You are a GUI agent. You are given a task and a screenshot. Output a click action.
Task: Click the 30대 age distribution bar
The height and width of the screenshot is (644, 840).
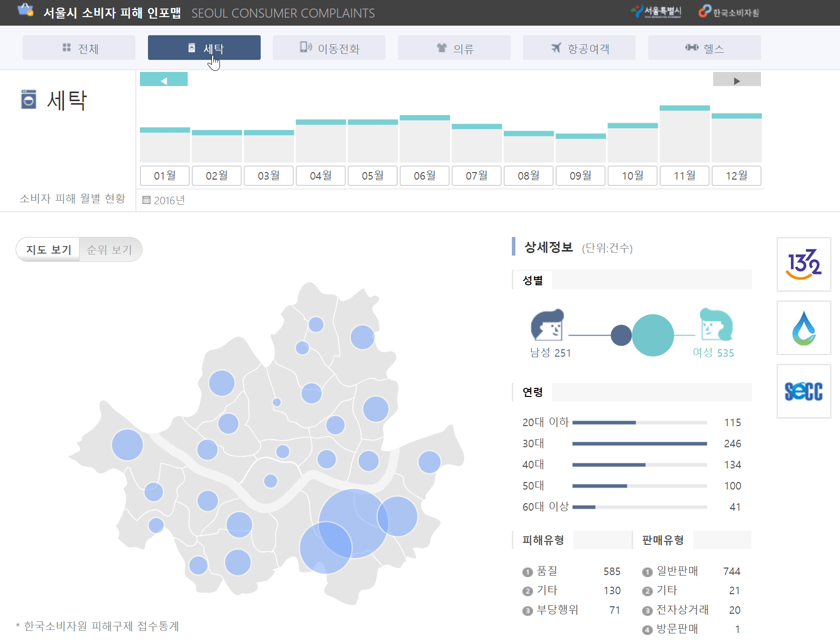click(x=639, y=444)
